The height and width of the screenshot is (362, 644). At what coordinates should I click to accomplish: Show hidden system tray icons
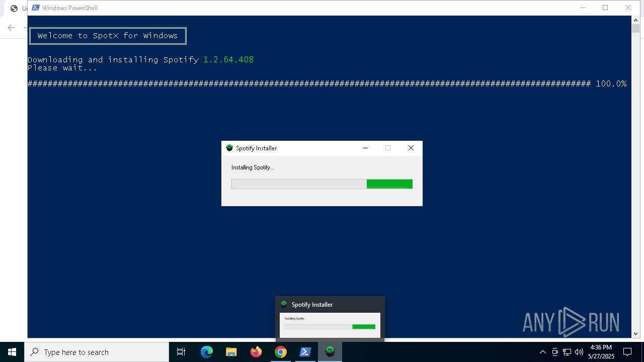[x=542, y=352]
